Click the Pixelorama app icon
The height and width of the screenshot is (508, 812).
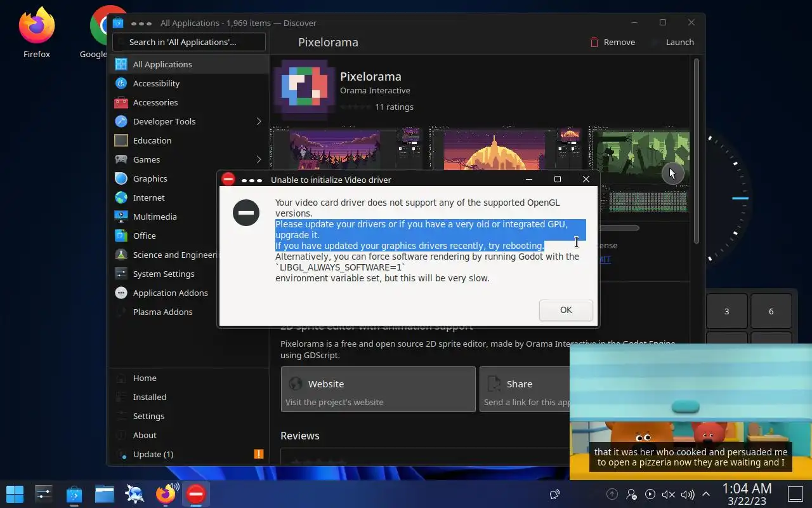click(x=304, y=90)
